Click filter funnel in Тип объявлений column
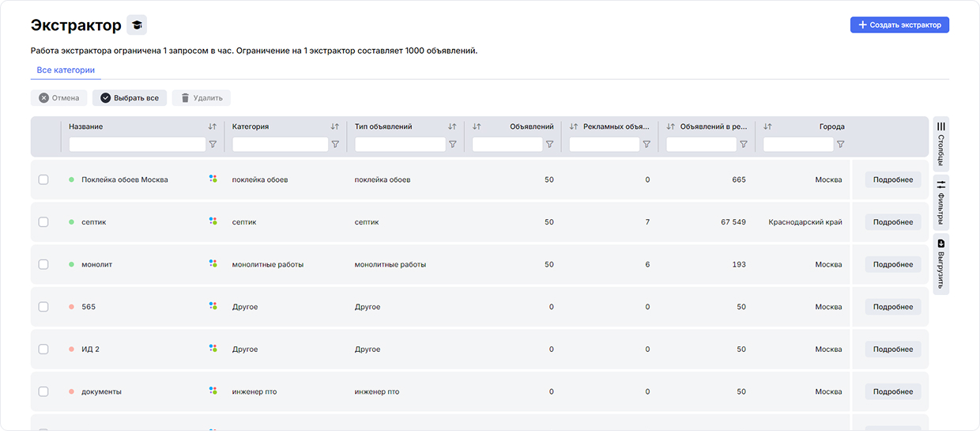Viewport: 980px width, 431px height. point(453,145)
